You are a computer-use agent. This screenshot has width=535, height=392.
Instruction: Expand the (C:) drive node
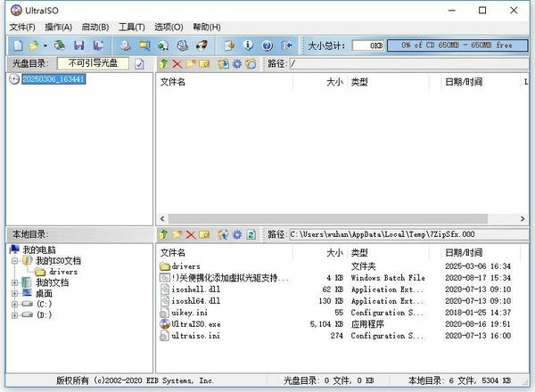[14, 305]
